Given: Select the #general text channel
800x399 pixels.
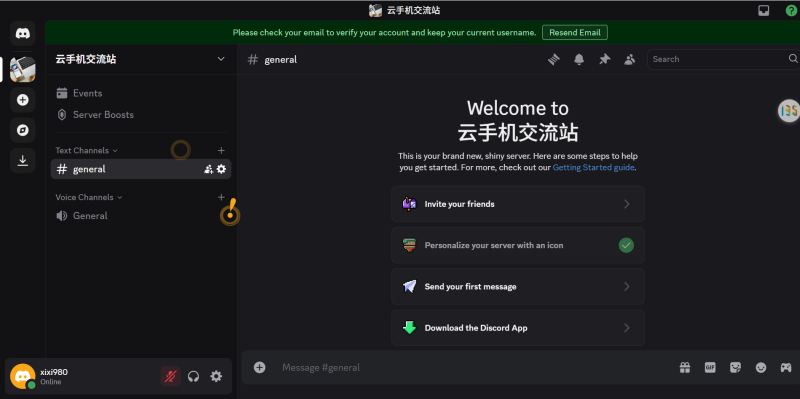Looking at the screenshot, I should pyautogui.click(x=141, y=169).
